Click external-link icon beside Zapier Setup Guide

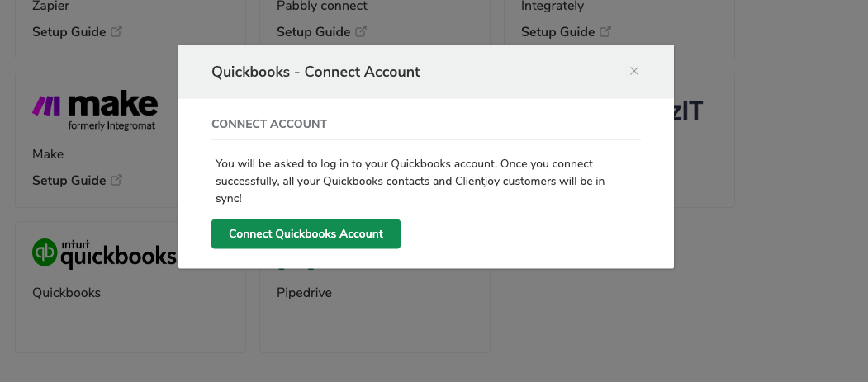(x=116, y=31)
